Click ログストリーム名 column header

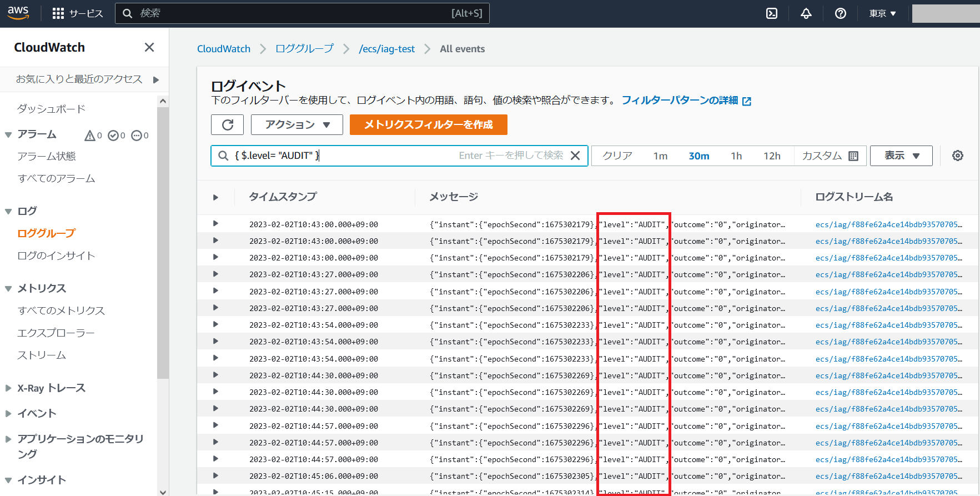854,197
